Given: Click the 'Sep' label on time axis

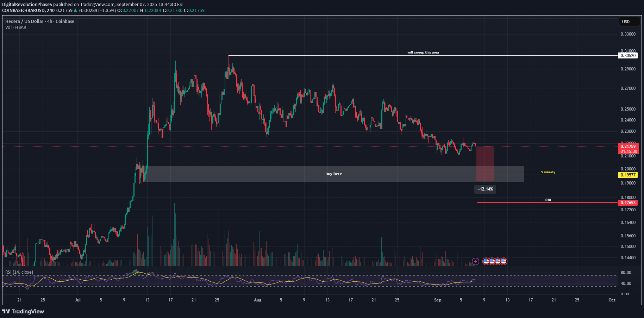Looking at the screenshot, I should click(438, 300).
